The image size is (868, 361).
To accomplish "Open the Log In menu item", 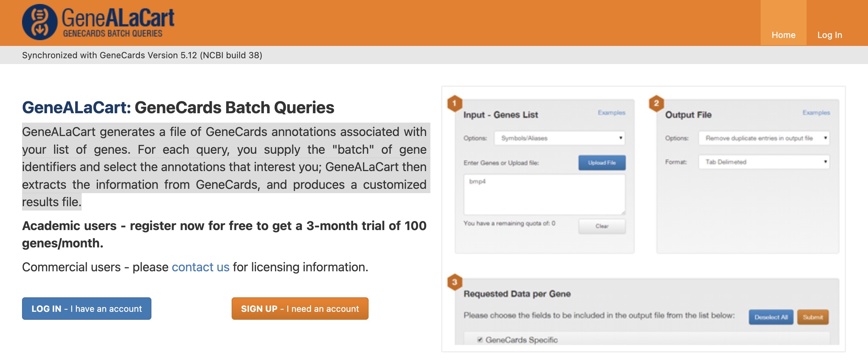I will 830,35.
